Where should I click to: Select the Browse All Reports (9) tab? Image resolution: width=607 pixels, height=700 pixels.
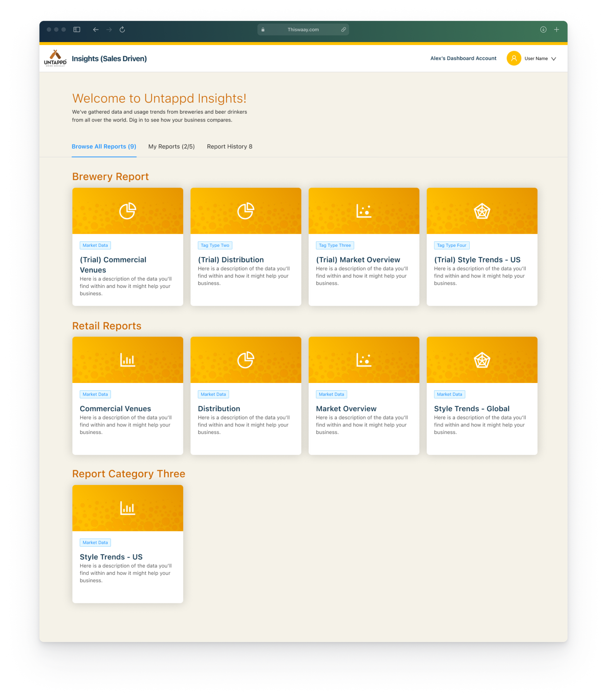tap(104, 146)
